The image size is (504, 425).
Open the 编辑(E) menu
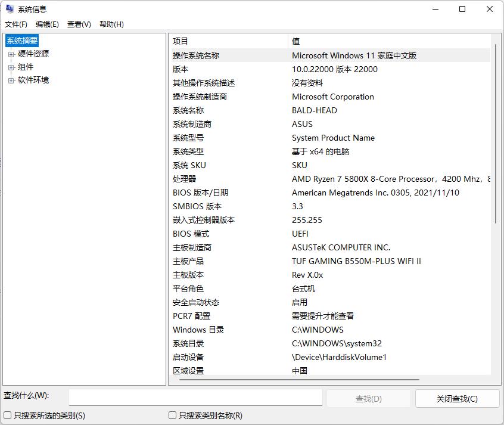47,24
